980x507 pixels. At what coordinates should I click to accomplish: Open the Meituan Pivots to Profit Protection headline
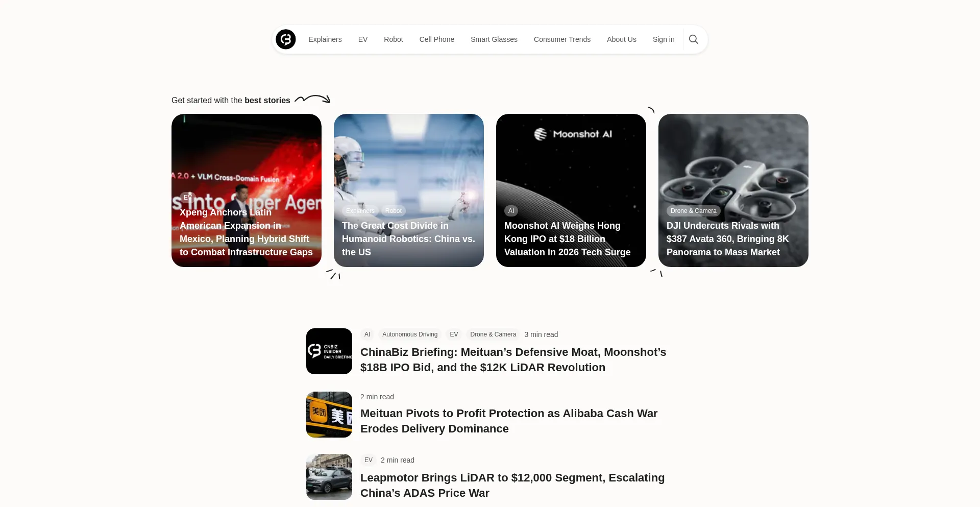(x=509, y=421)
